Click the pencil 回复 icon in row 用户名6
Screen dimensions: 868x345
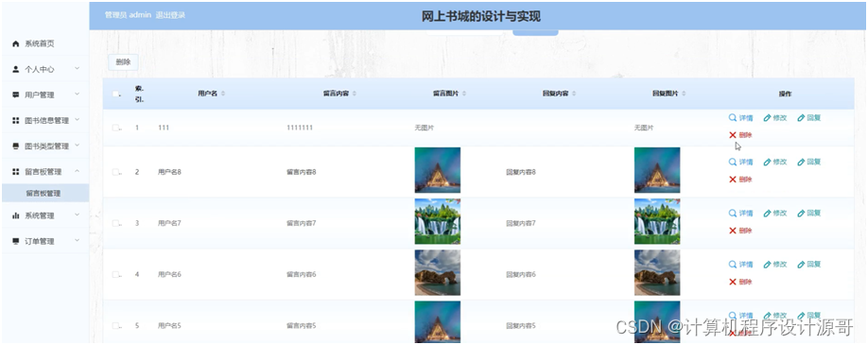pos(801,265)
